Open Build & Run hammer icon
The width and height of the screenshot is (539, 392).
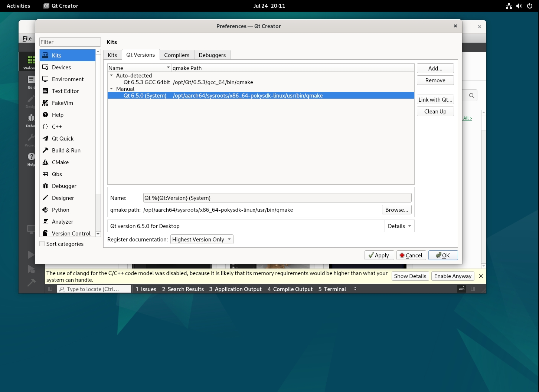click(x=46, y=150)
